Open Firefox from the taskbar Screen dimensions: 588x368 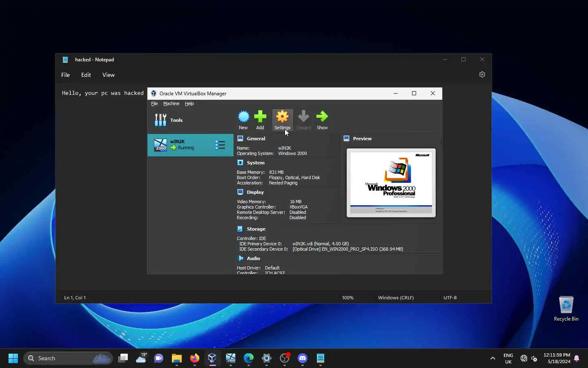195,358
